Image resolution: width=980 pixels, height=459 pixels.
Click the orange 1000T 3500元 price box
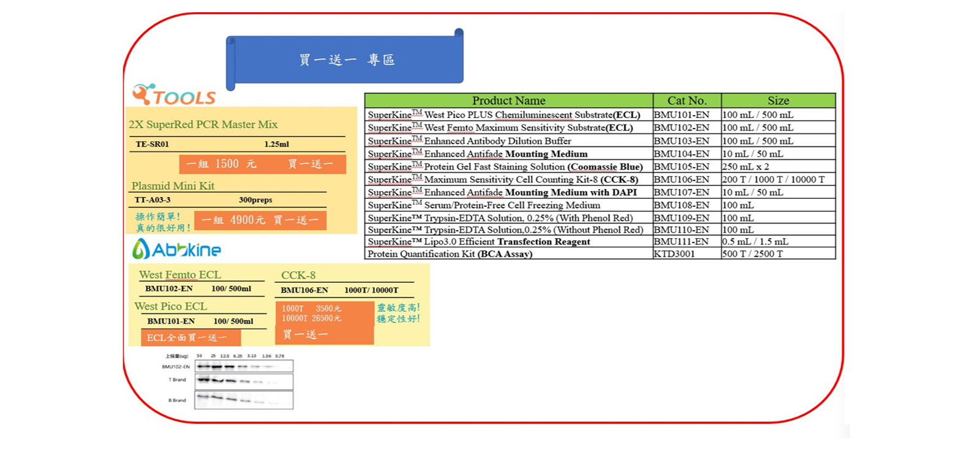(x=325, y=323)
